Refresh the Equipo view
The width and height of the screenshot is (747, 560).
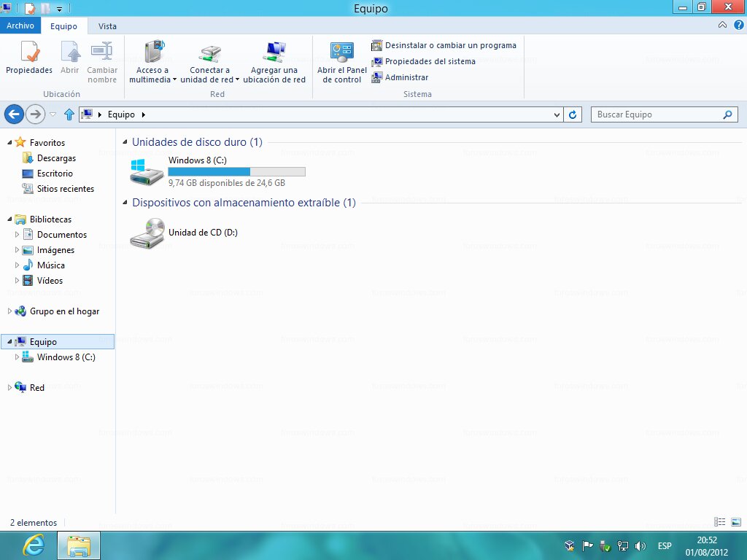pyautogui.click(x=573, y=114)
